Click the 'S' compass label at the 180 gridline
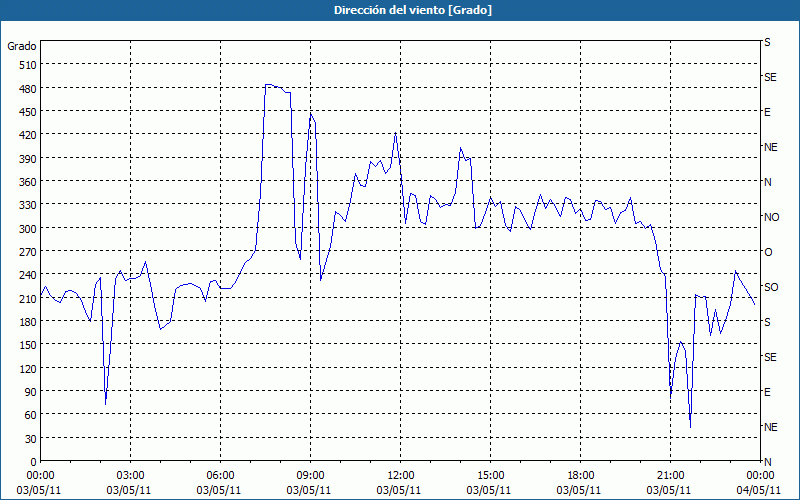Image resolution: width=800 pixels, height=500 pixels. click(x=767, y=322)
